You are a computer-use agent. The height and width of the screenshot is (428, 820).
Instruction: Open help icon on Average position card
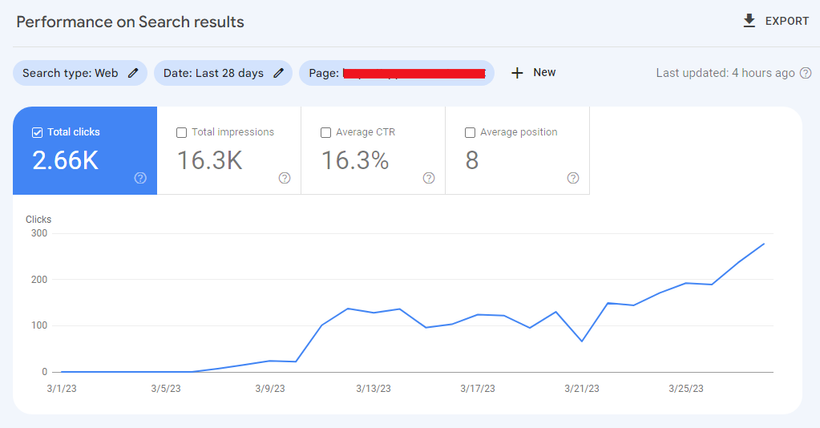[x=573, y=178]
